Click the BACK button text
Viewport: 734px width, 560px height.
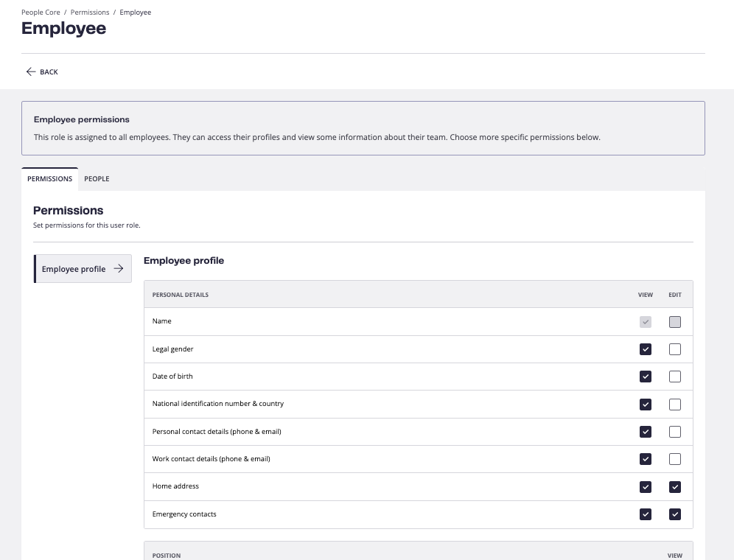point(49,71)
